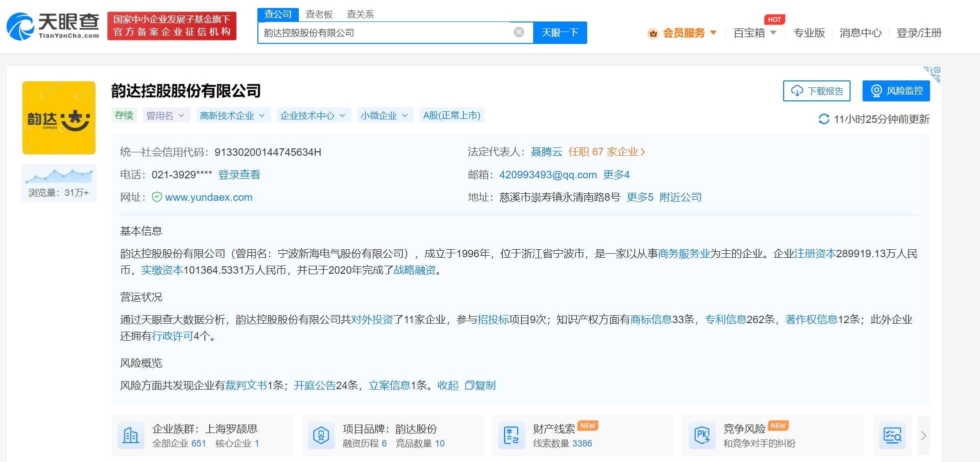Switch to the 查老板 tab
The width and height of the screenshot is (980, 462).
tap(319, 14)
